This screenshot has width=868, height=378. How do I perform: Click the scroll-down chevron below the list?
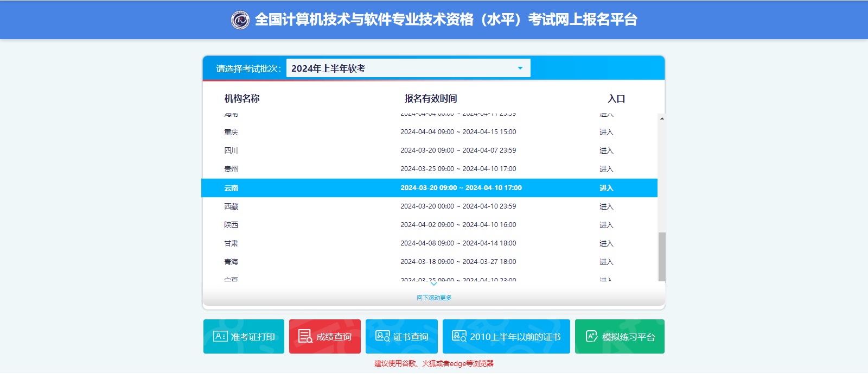pos(433,283)
